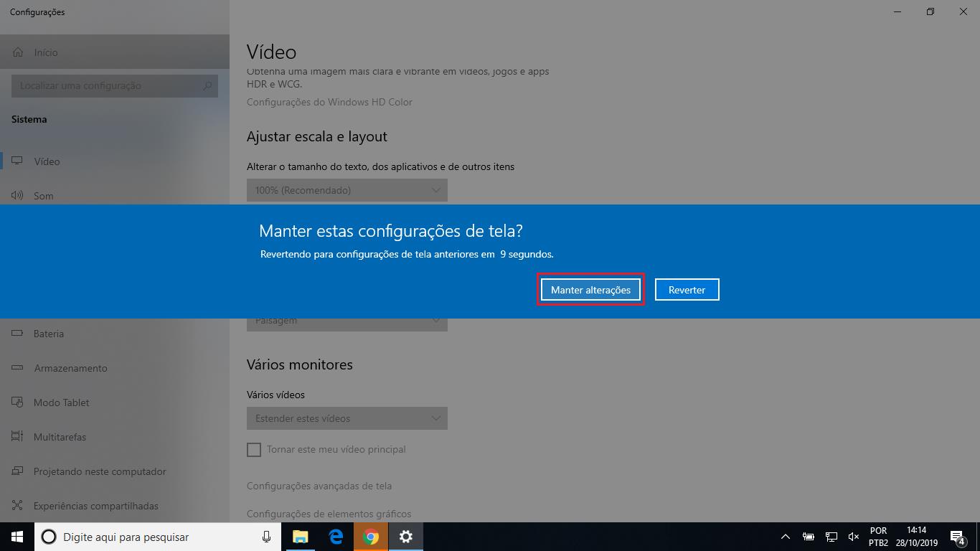Select Modo Tablet in the sidebar
980x551 pixels.
[x=115, y=402]
